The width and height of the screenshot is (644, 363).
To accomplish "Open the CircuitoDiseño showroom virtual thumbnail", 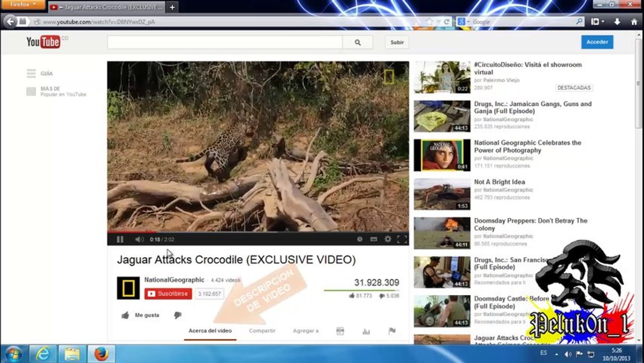I will tap(442, 77).
